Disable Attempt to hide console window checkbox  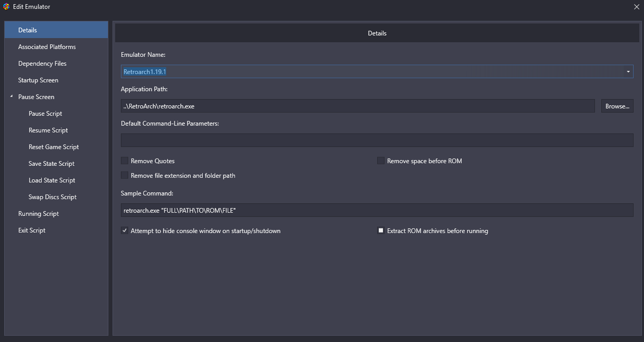click(x=125, y=230)
